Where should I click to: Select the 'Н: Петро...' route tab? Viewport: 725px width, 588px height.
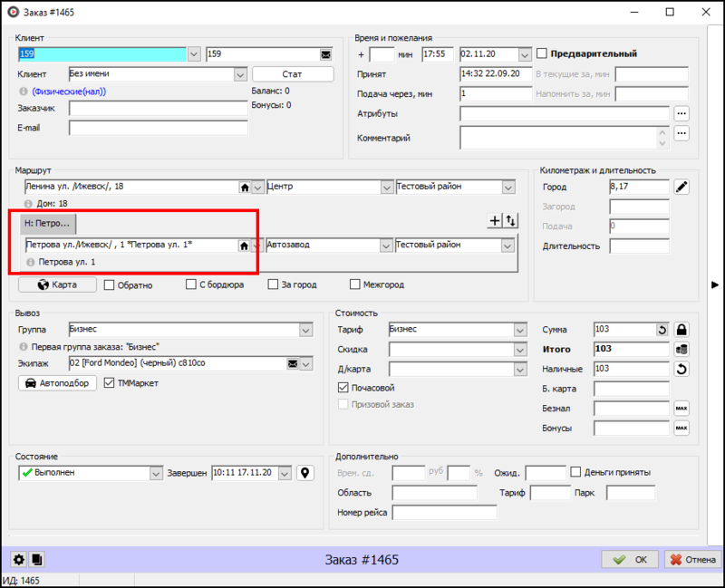click(48, 223)
